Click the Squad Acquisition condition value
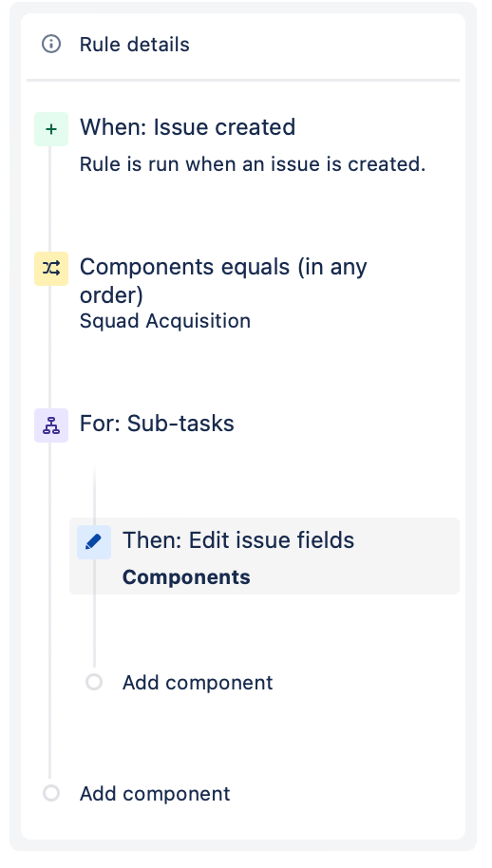 (165, 321)
